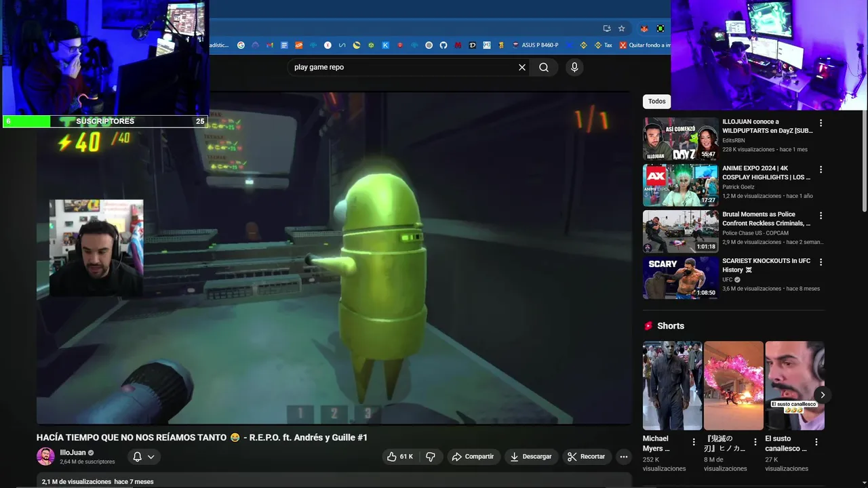Click the install app icon in address bar
Image resolution: width=868 pixels, height=488 pixels.
(x=607, y=28)
